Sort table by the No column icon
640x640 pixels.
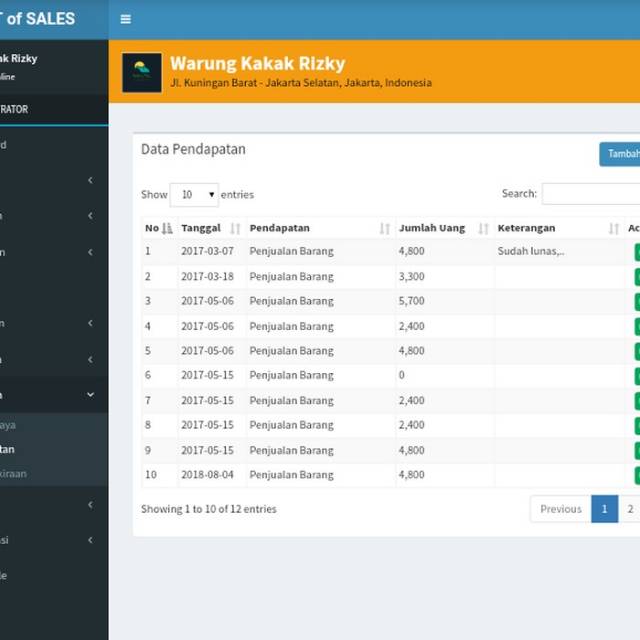pos(167,228)
